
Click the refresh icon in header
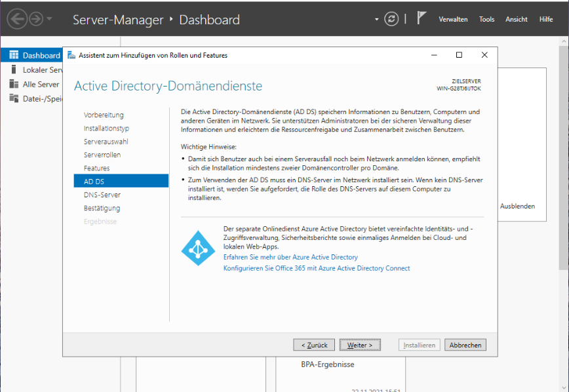[391, 19]
